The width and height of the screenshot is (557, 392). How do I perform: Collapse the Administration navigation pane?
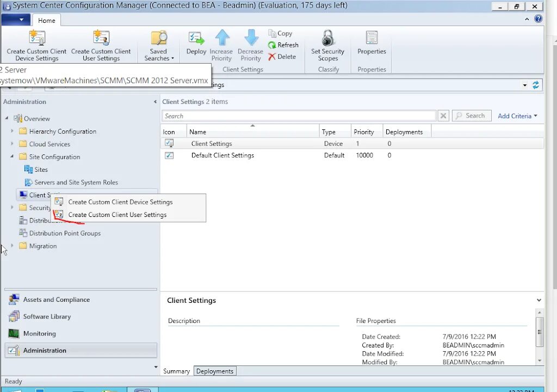[x=155, y=102]
